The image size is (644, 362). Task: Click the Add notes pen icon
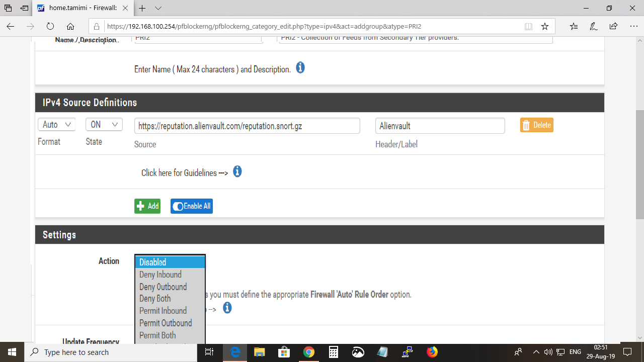tap(594, 26)
